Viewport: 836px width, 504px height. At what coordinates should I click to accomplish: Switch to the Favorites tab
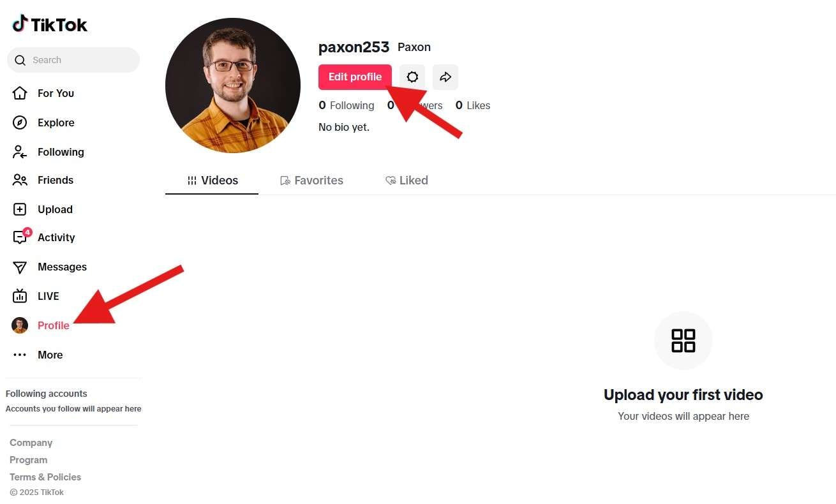coord(312,181)
